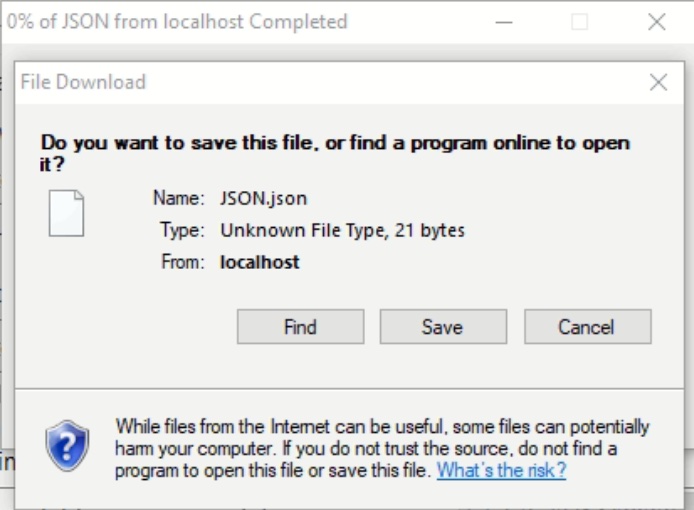The image size is (694, 510).
Task: Click the blue shield question icon
Action: (67, 446)
